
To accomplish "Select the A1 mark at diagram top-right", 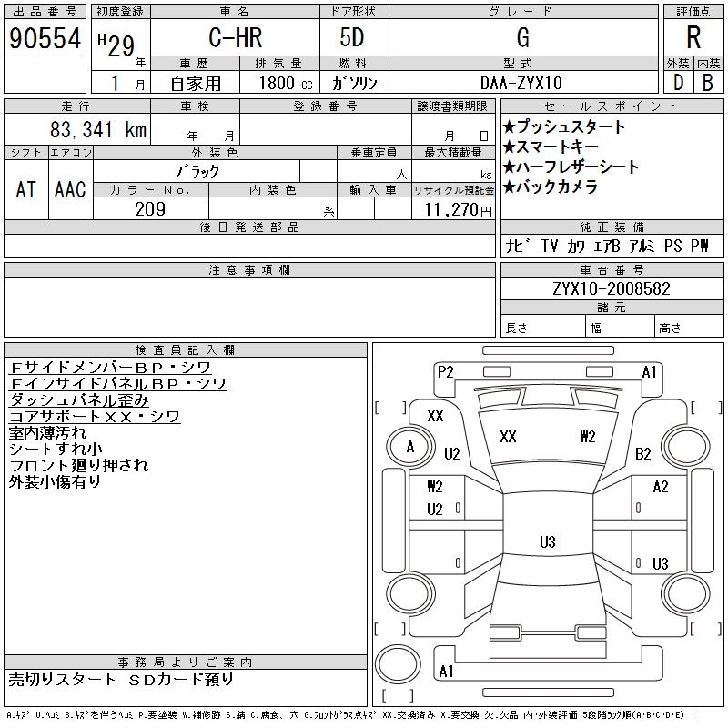I will pos(650,371).
